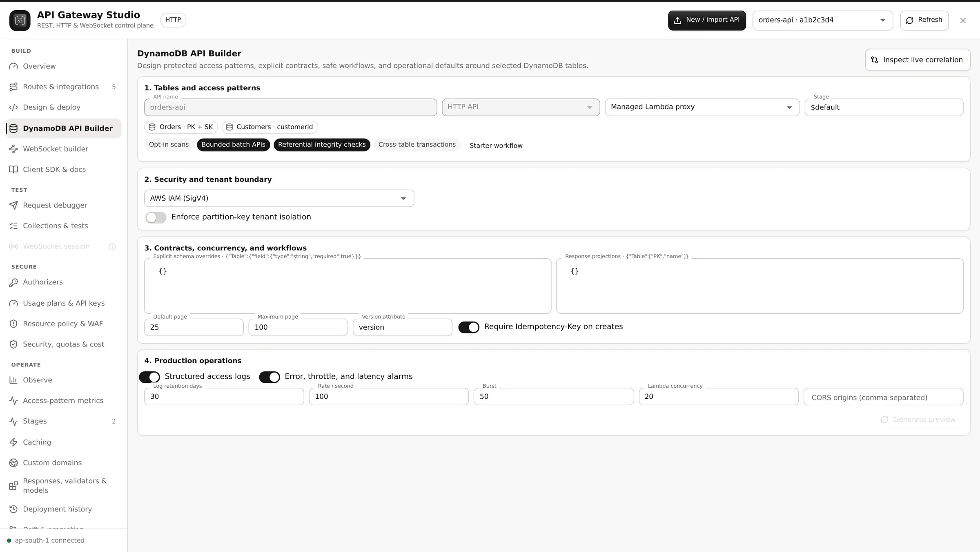This screenshot has height=552, width=980.
Task: Enable the Opt-in scans chip
Action: click(169, 145)
